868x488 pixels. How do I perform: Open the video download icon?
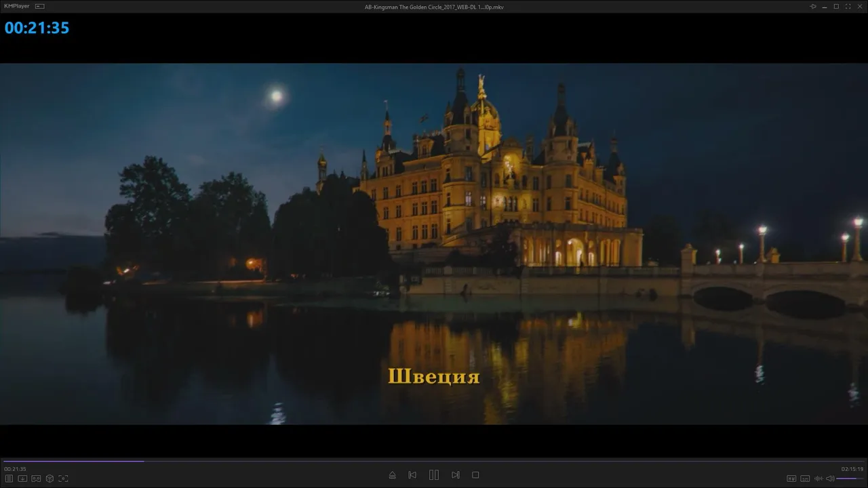click(x=22, y=479)
